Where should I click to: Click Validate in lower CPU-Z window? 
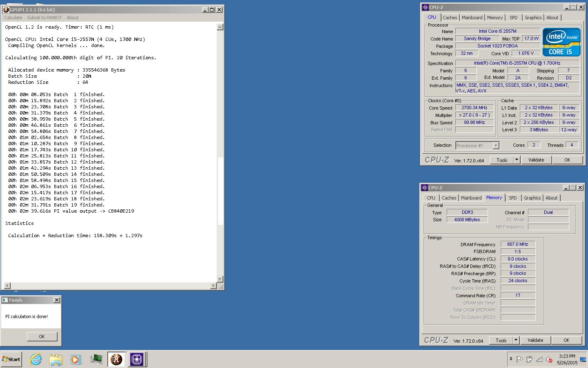coord(535,340)
